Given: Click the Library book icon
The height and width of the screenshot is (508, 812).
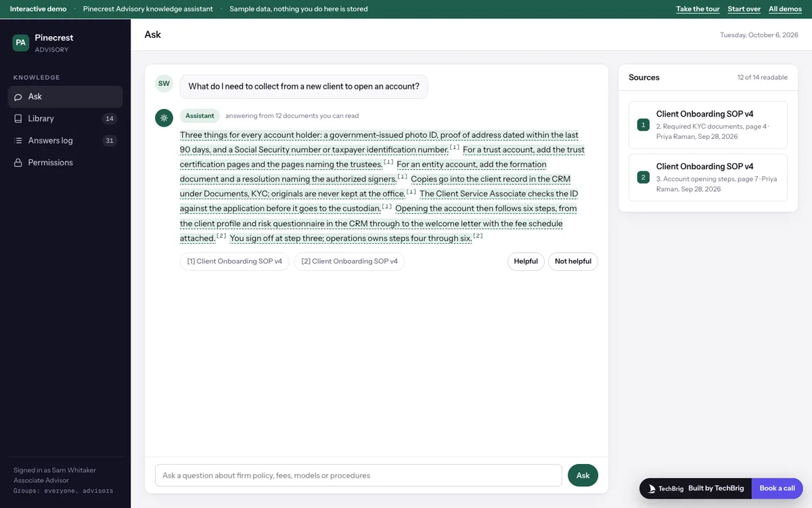Looking at the screenshot, I should [18, 119].
